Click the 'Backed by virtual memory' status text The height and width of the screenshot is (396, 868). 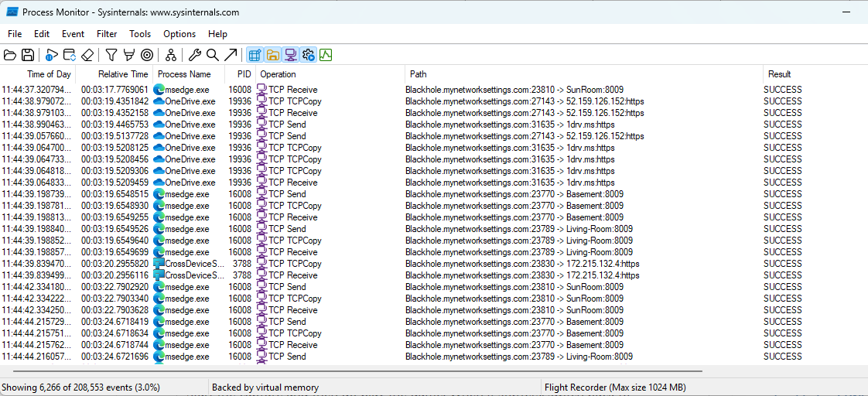coord(265,387)
